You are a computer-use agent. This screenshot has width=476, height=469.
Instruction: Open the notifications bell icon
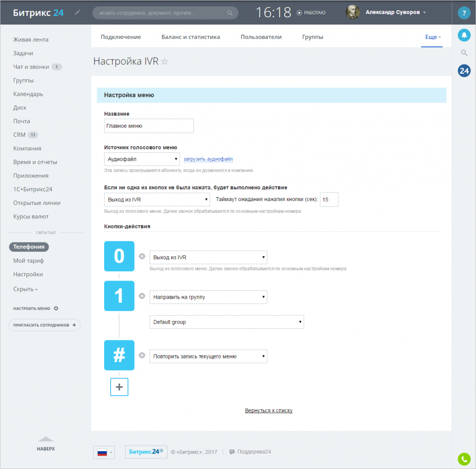tap(464, 35)
